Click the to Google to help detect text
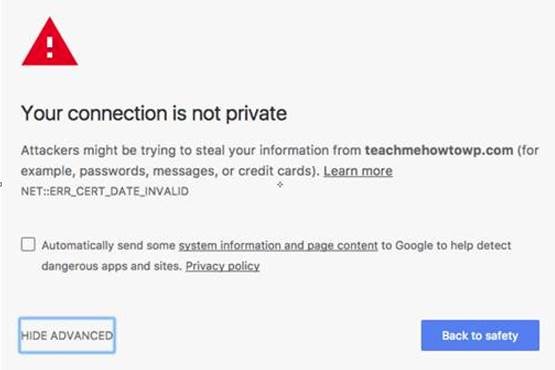The image size is (555, 370). point(446,245)
